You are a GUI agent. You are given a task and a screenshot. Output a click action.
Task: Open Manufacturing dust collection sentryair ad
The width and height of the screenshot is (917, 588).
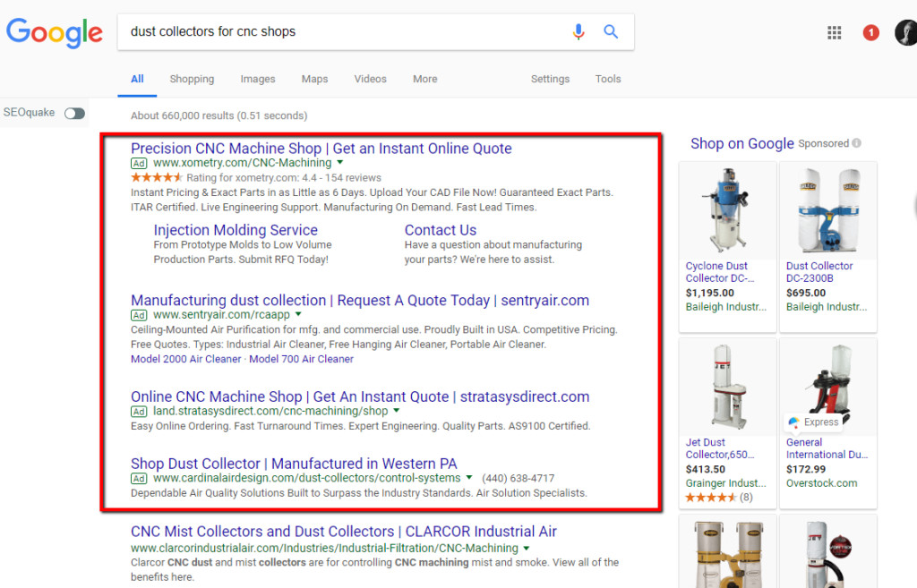pos(360,301)
